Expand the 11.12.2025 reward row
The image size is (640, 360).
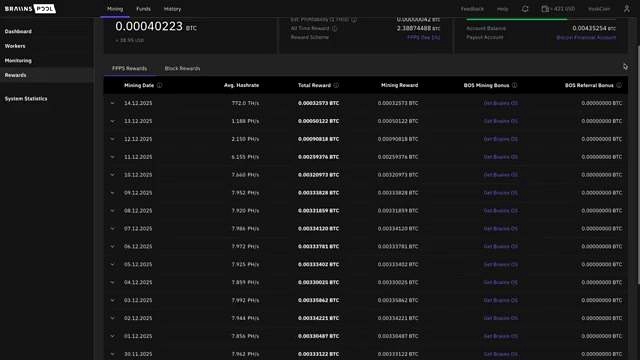coord(112,157)
